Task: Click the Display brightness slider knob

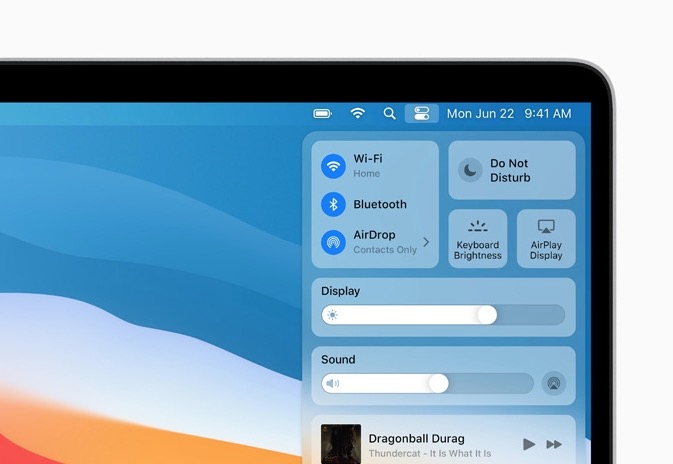Action: coord(487,315)
